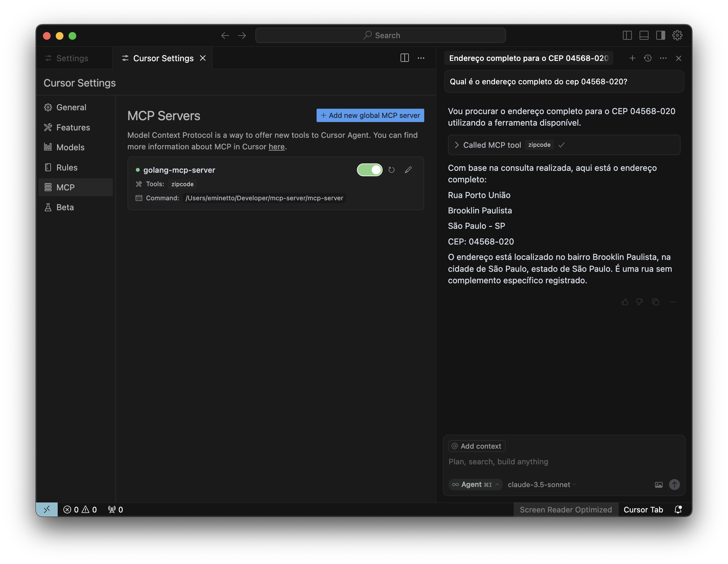This screenshot has width=728, height=564.
Task: Open remote window indicator in the status bar
Action: point(47,509)
